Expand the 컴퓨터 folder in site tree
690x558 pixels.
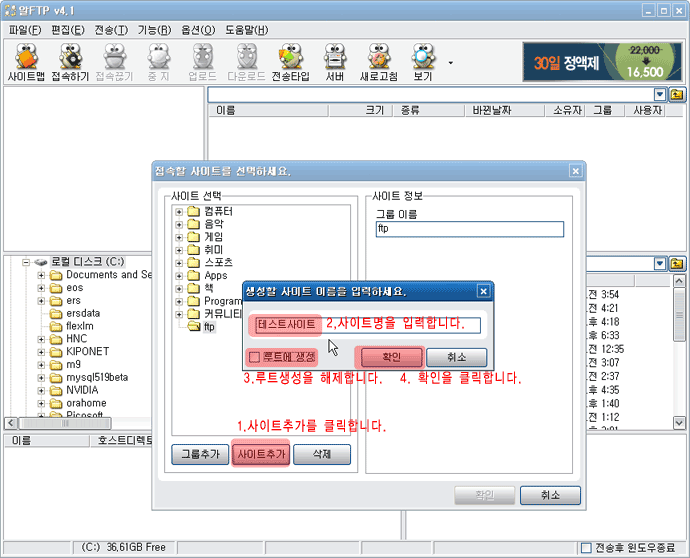(179, 212)
